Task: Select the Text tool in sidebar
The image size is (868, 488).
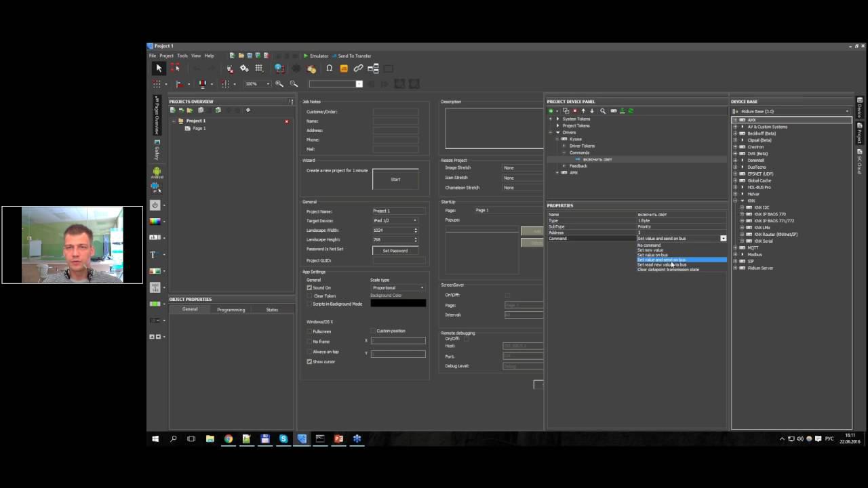Action: [x=153, y=255]
